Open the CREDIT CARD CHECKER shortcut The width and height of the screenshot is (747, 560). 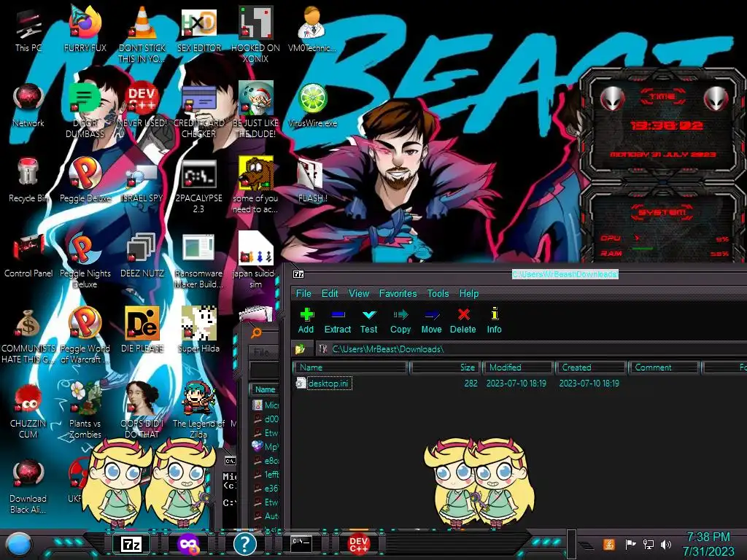point(198,111)
